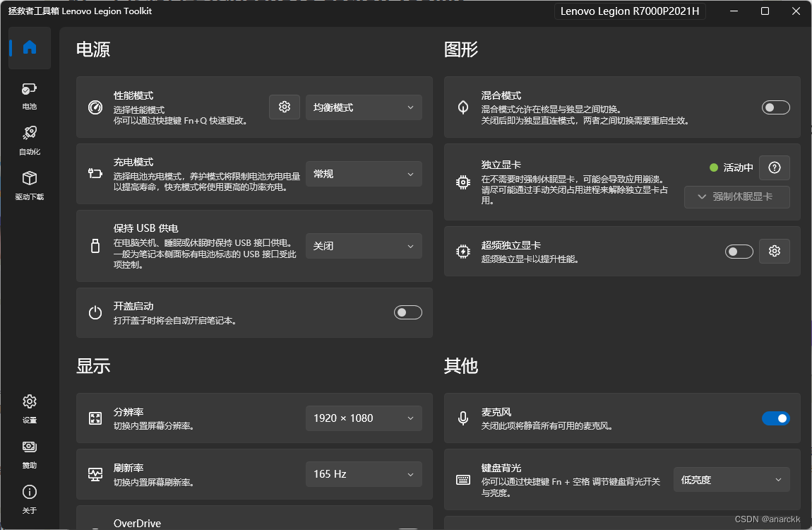The image size is (812, 530).
Task: Click the 刷新率 refresh rate icon
Action: click(95, 474)
